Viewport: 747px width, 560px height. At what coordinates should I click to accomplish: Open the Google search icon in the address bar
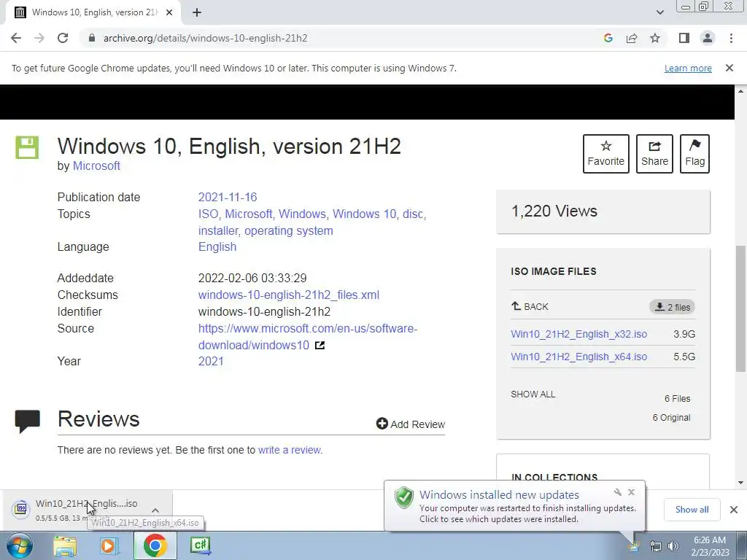pos(608,38)
